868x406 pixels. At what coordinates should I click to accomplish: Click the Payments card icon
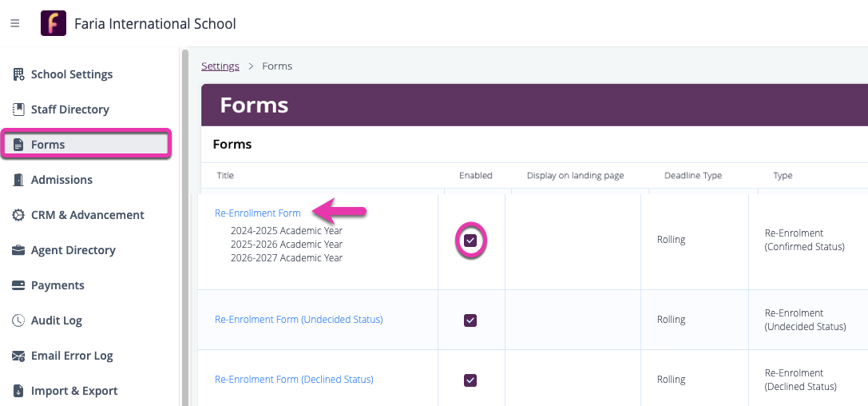click(x=18, y=285)
